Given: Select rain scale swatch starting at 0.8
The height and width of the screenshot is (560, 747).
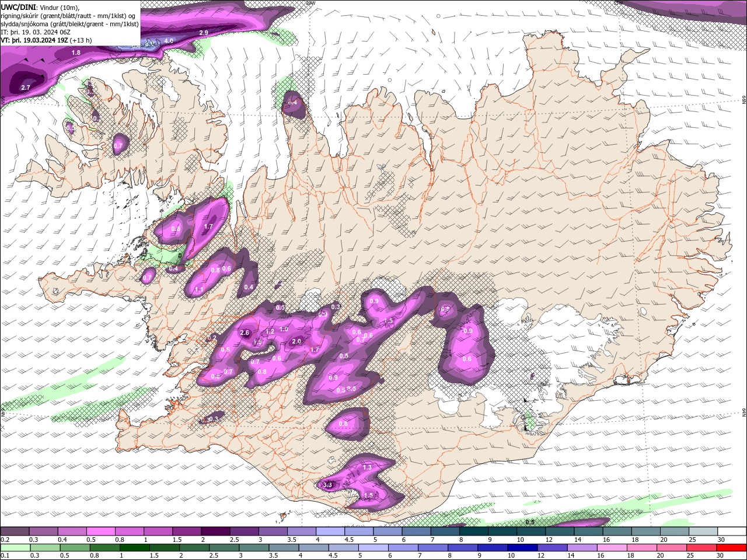Looking at the screenshot, I should [x=104, y=548].
